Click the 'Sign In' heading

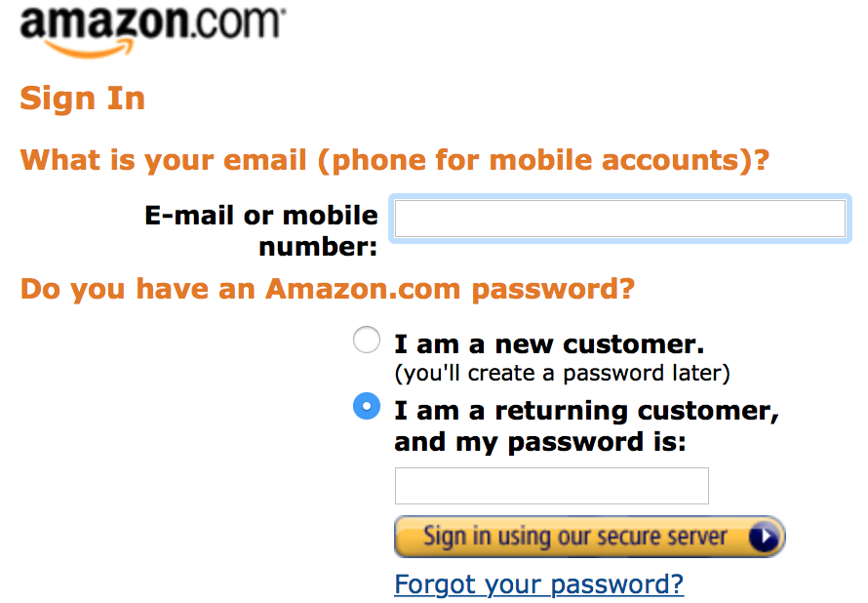click(x=83, y=99)
